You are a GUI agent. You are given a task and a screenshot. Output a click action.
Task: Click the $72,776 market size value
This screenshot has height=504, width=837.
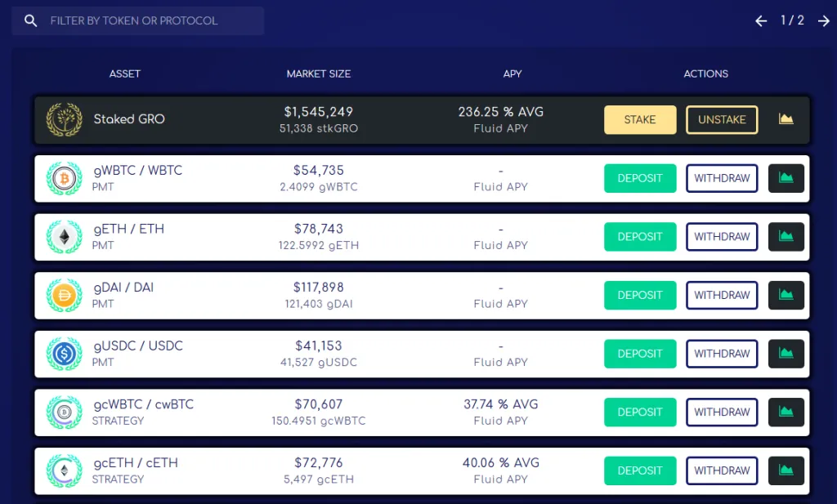(319, 462)
